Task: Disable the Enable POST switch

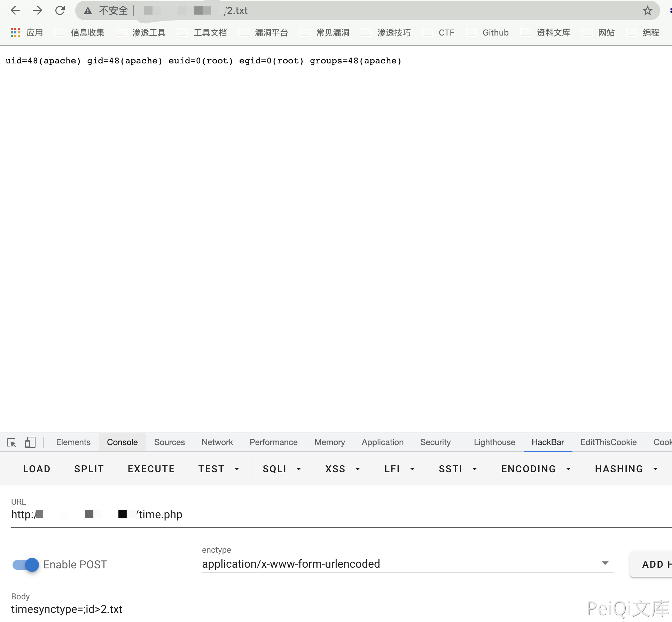Action: click(26, 565)
